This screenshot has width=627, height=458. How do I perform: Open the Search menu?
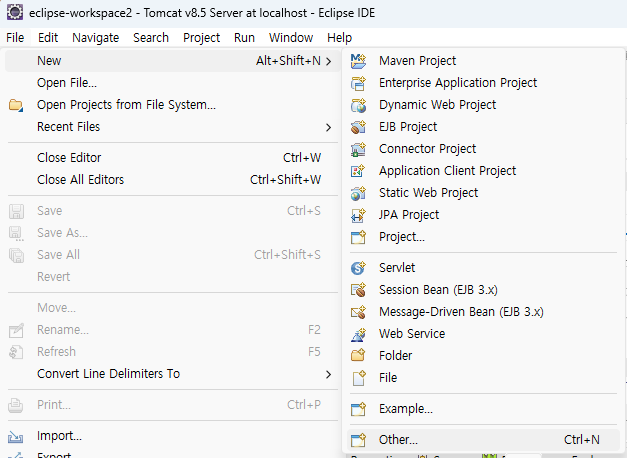[x=151, y=38]
